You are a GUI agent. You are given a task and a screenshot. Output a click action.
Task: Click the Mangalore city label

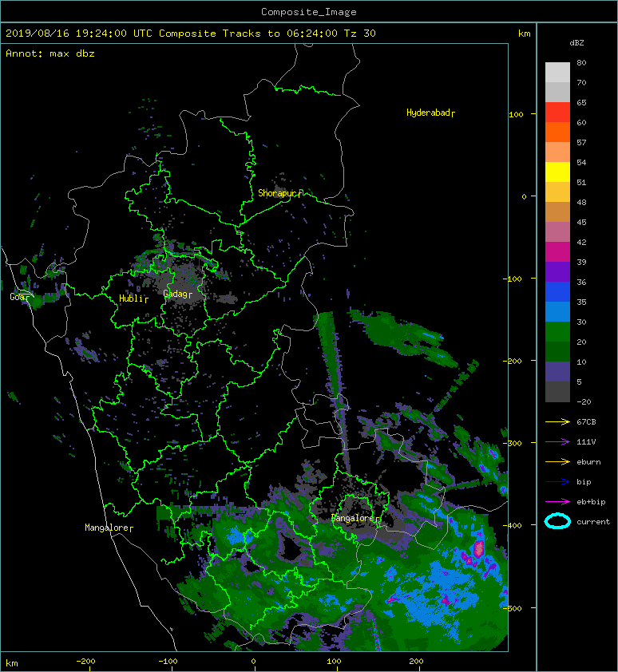click(x=109, y=528)
